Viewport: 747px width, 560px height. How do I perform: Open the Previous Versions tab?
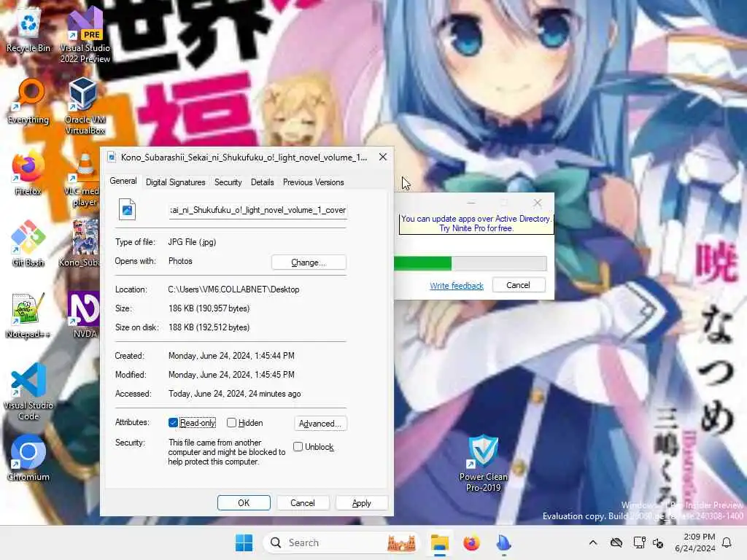tap(313, 182)
